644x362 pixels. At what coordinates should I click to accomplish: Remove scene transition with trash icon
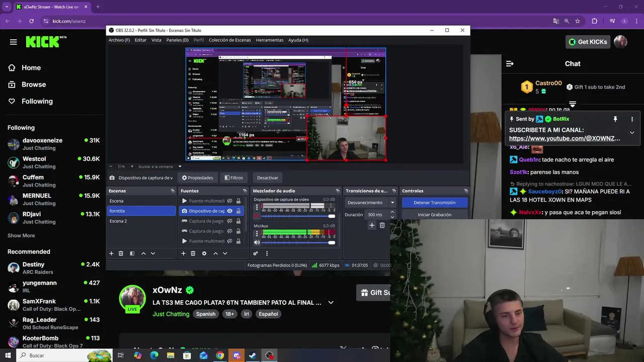click(x=382, y=225)
